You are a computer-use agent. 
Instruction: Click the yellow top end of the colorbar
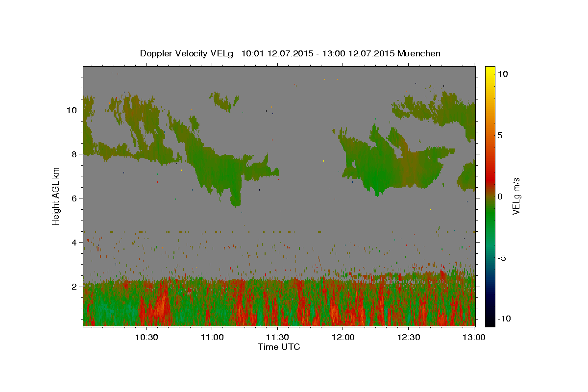[490, 70]
